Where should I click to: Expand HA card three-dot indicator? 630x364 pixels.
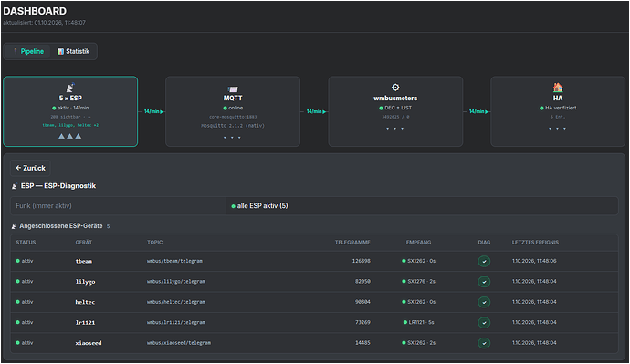[x=557, y=129]
